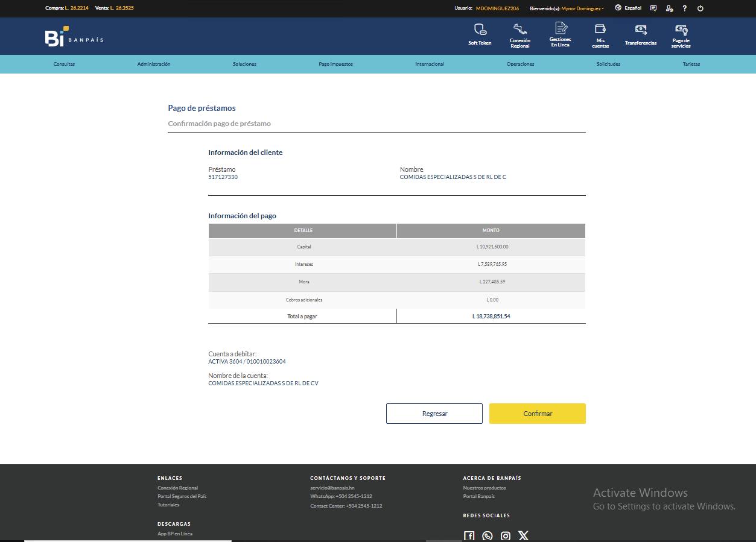Click loan number 517127330
This screenshot has width=756, height=542.
(x=223, y=177)
